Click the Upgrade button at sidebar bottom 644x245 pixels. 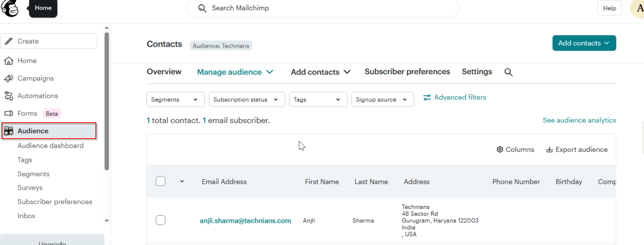(x=52, y=240)
